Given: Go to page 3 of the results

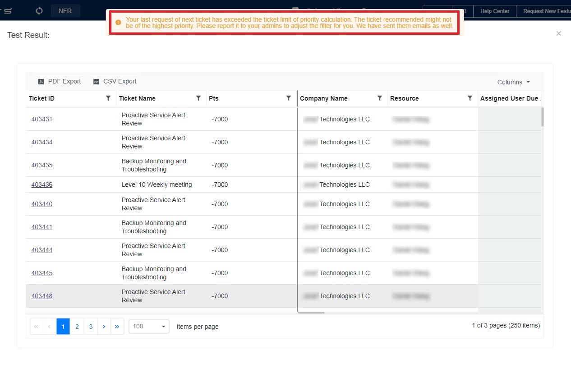Looking at the screenshot, I should [90, 326].
